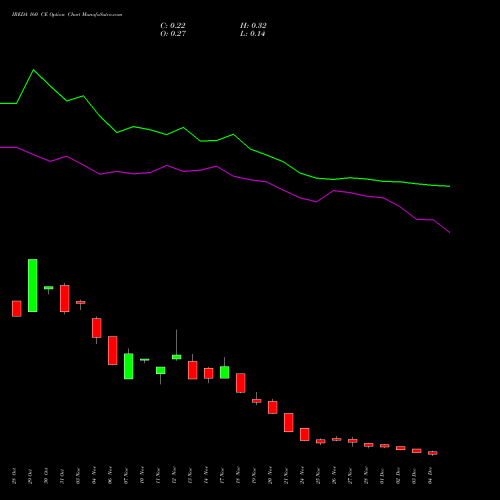This screenshot has width=500, height=500.
Task: Click the chart title text at top left
Action: click(67, 15)
